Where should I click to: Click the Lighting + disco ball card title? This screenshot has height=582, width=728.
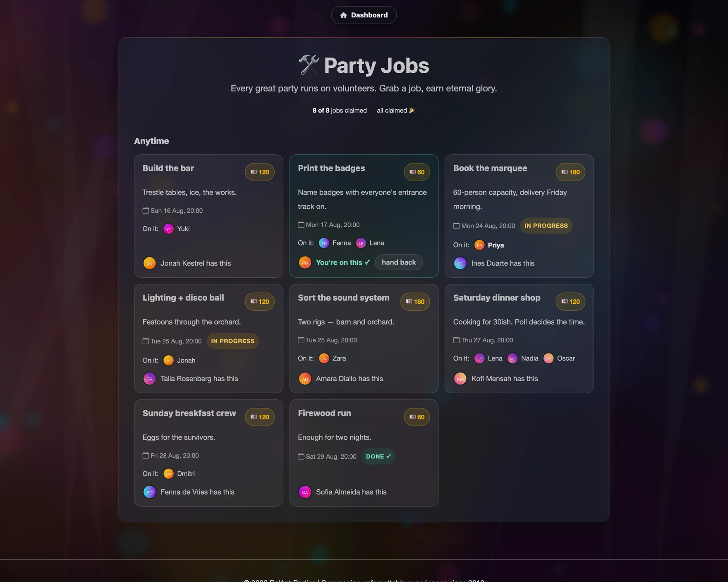183,298
